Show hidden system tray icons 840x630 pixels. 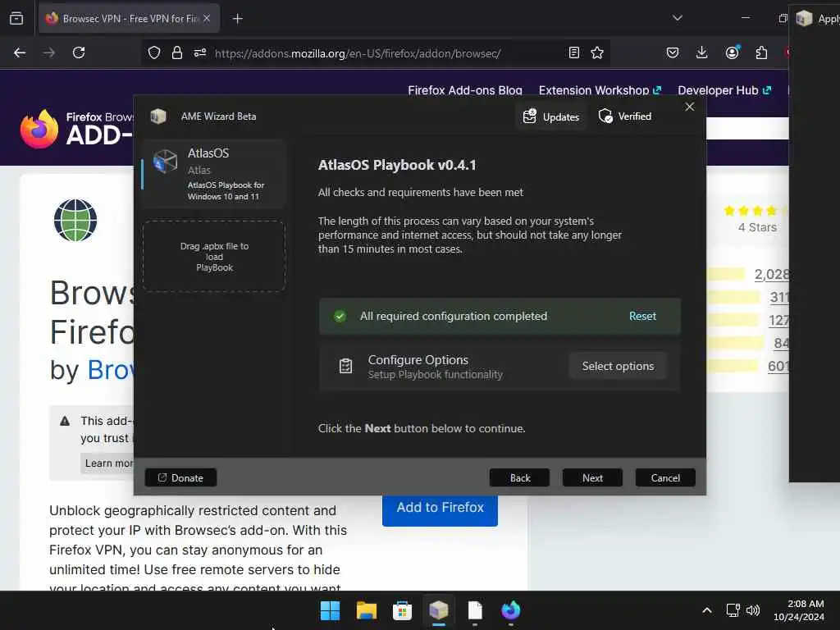point(706,610)
